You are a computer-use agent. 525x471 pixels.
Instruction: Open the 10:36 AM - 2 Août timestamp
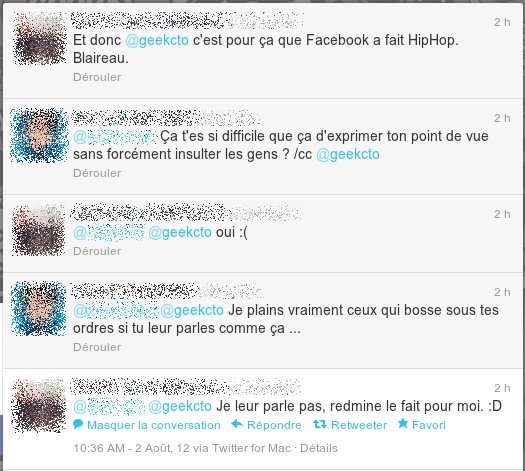[x=132, y=448]
